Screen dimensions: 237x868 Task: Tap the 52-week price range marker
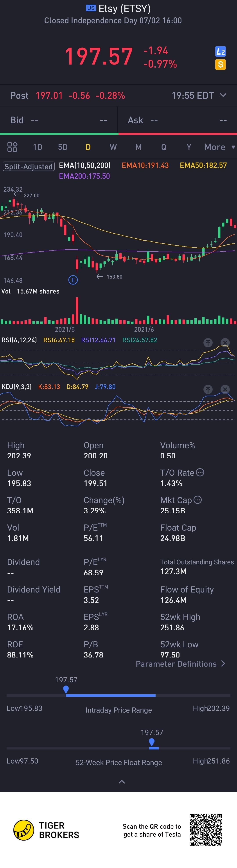coord(152,742)
